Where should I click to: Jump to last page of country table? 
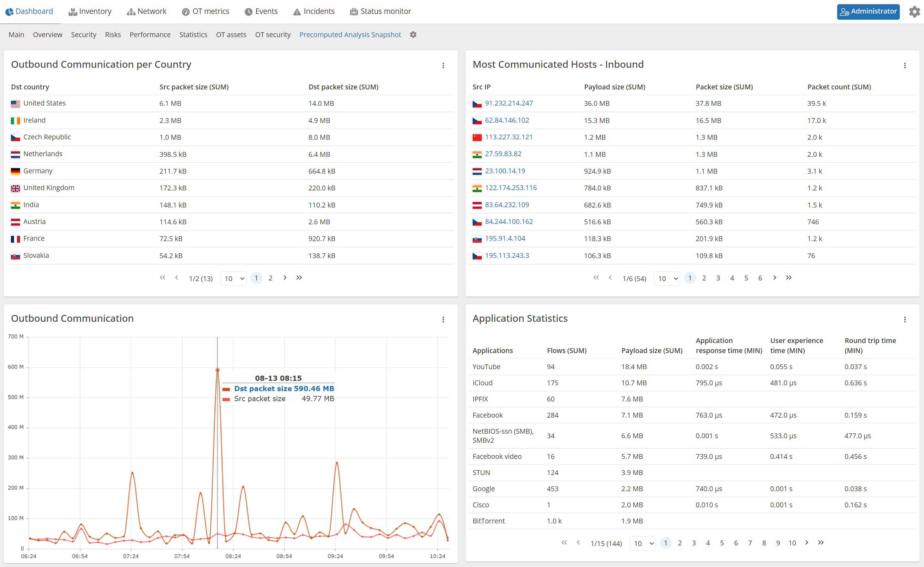pyautogui.click(x=299, y=278)
